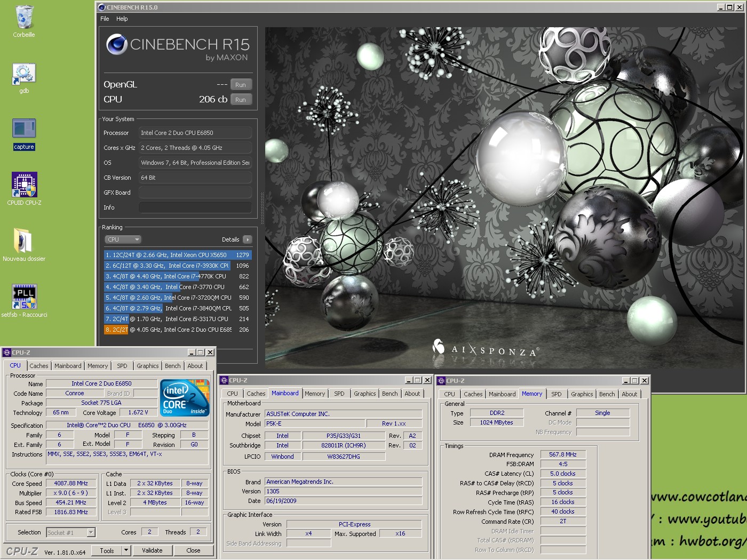
Task: Open About tab in CPU-Z CPU window
Action: [x=195, y=366]
